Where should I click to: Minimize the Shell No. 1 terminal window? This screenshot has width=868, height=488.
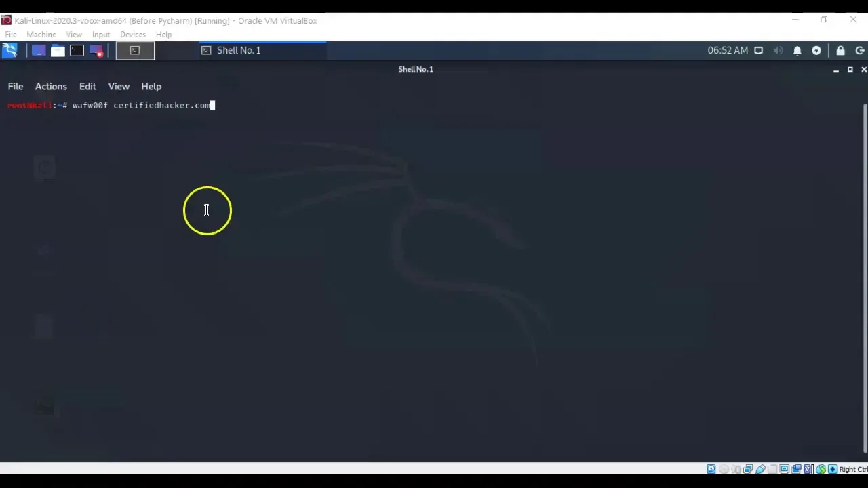pyautogui.click(x=836, y=70)
